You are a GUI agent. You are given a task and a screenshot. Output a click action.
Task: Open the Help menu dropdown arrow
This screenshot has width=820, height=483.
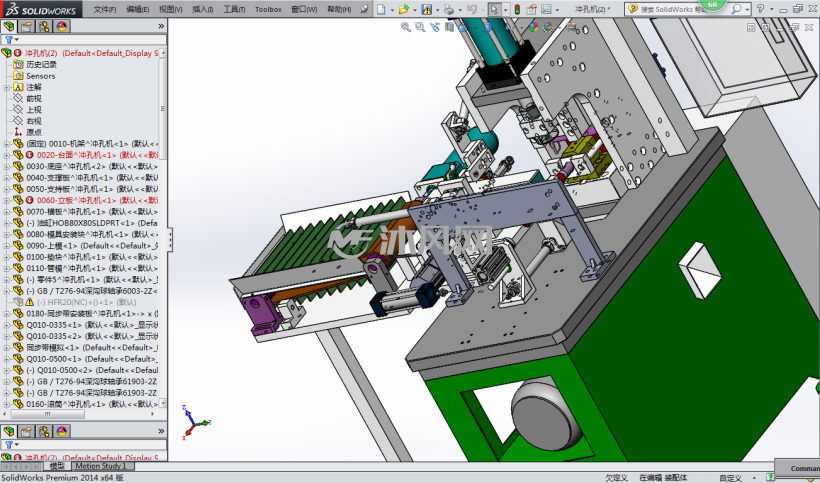[x=771, y=9]
